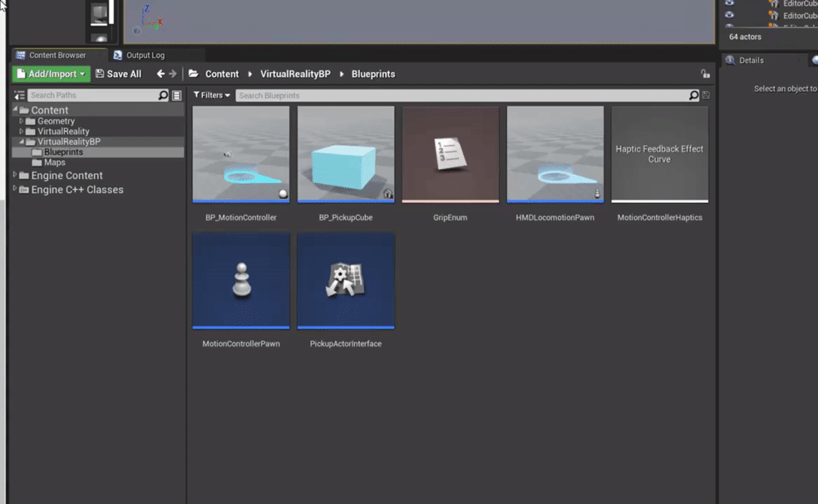Switch to the Output Log tab
Viewport: 818px width, 504px height.
(x=145, y=56)
